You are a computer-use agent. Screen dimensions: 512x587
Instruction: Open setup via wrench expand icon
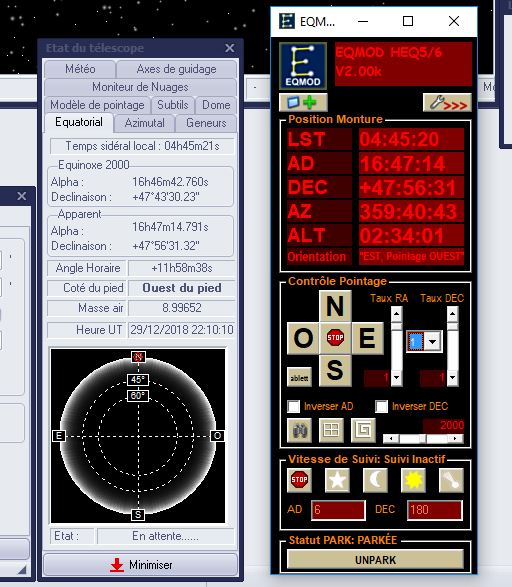[x=447, y=103]
